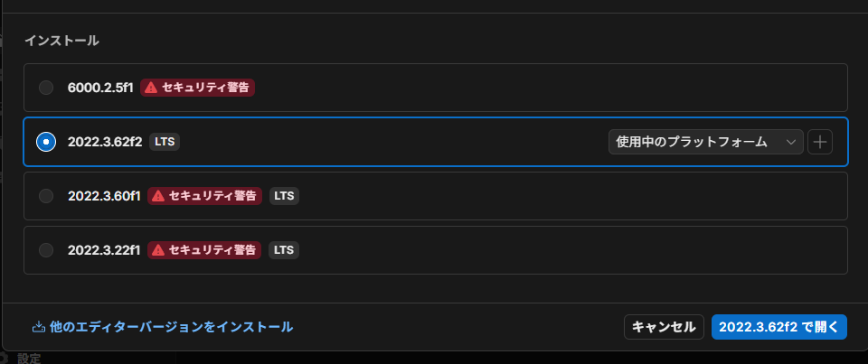Click the LTS badge on 2022.3.60f1

point(284,196)
